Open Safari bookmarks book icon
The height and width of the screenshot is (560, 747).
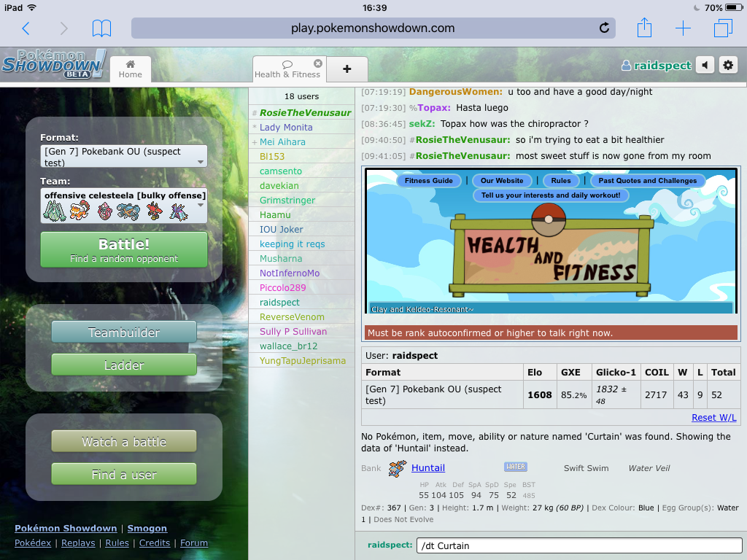101,28
